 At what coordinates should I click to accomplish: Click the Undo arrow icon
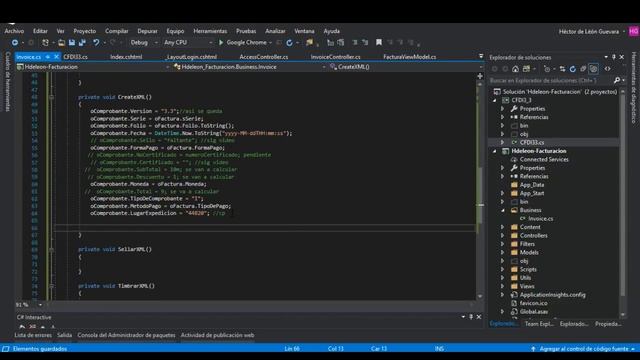pyautogui.click(x=96, y=42)
